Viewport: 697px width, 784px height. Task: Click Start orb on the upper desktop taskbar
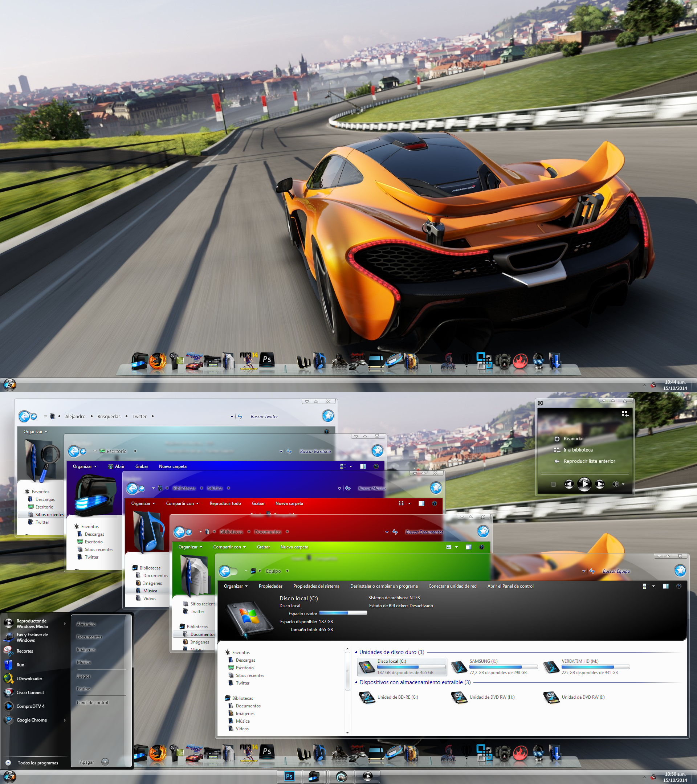pos(9,384)
